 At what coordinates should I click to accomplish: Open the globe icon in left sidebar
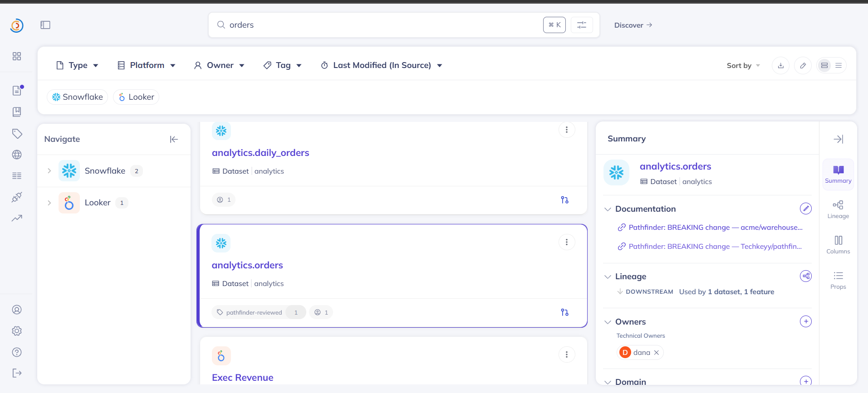point(17,155)
